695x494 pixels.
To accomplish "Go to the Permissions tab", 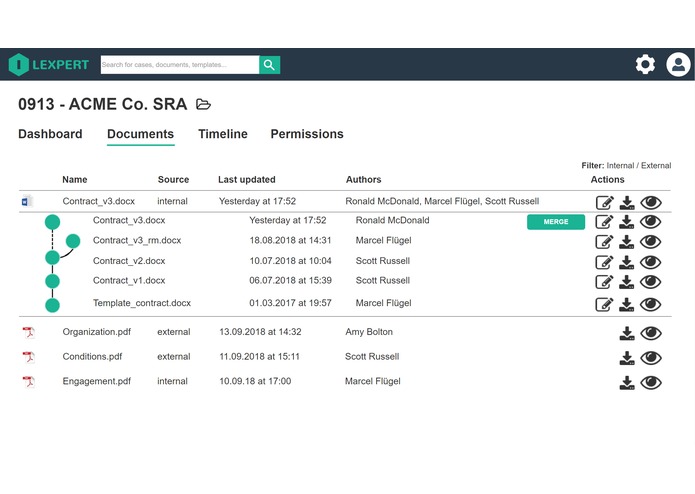I will tap(307, 134).
